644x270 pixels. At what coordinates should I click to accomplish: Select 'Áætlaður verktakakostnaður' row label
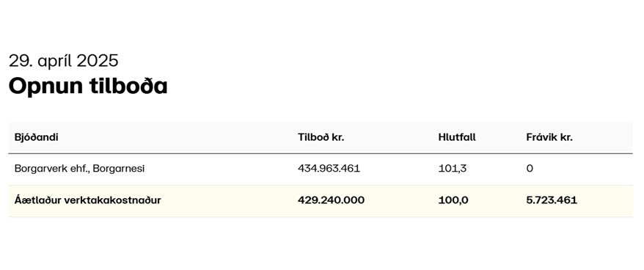(x=87, y=200)
